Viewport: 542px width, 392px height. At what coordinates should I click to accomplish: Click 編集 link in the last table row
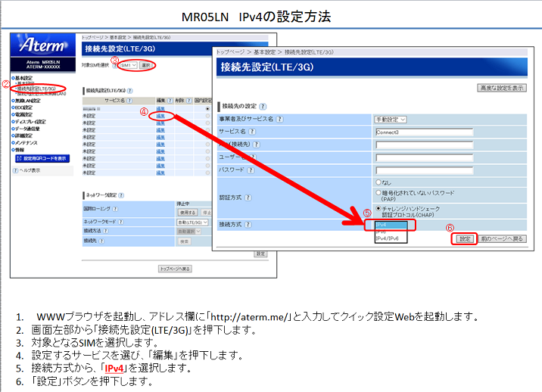click(160, 173)
